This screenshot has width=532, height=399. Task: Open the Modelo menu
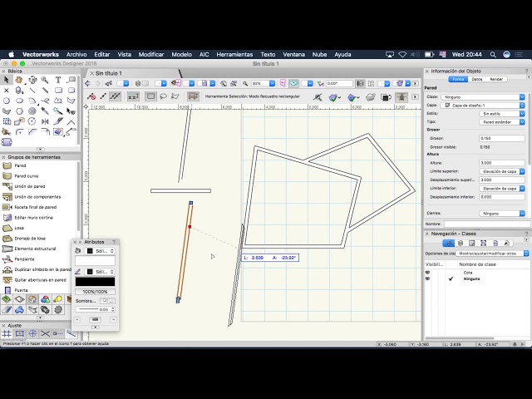coord(181,54)
